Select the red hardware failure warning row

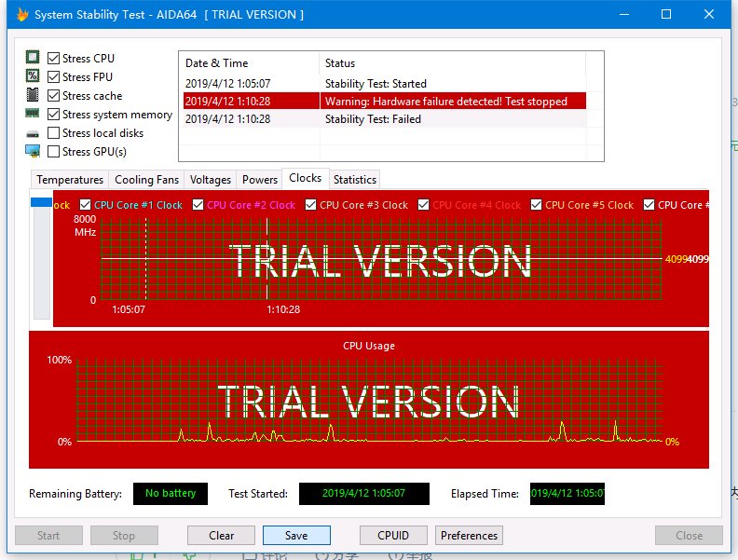[385, 102]
